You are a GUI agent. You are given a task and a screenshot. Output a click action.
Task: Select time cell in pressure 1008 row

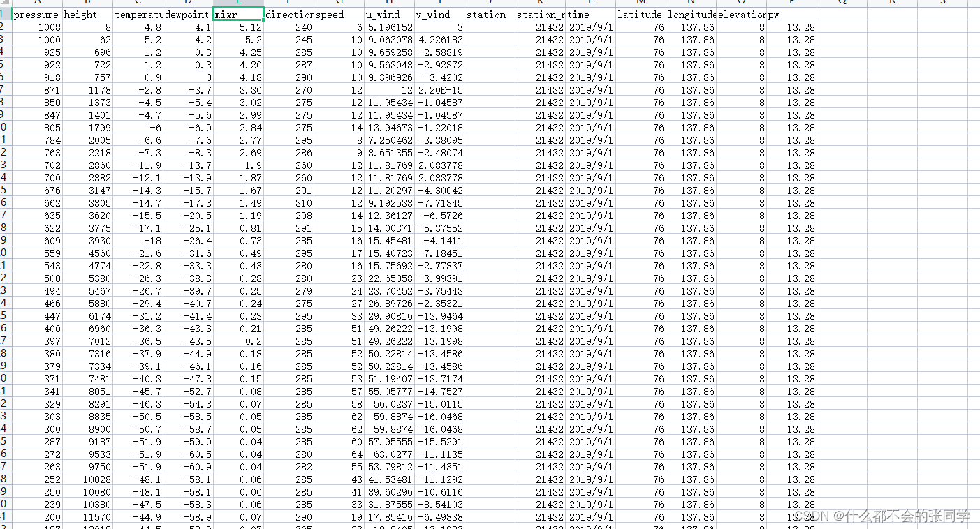[590, 27]
